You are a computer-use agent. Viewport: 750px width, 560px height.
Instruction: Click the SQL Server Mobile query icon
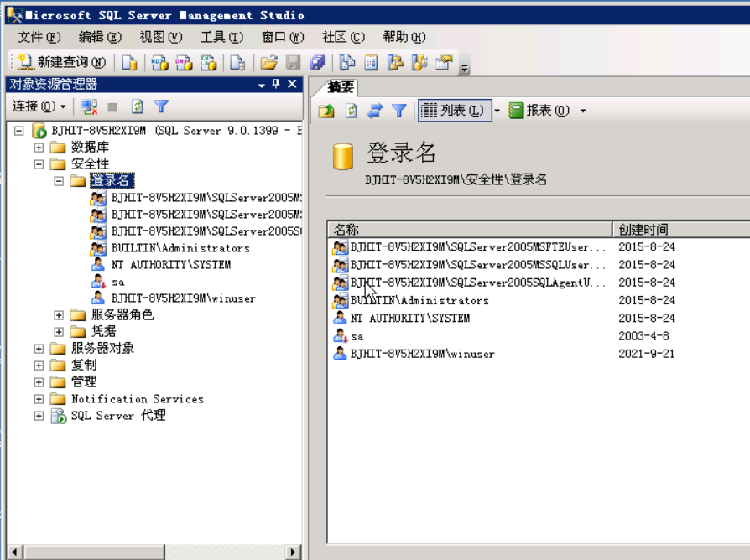pos(237,63)
